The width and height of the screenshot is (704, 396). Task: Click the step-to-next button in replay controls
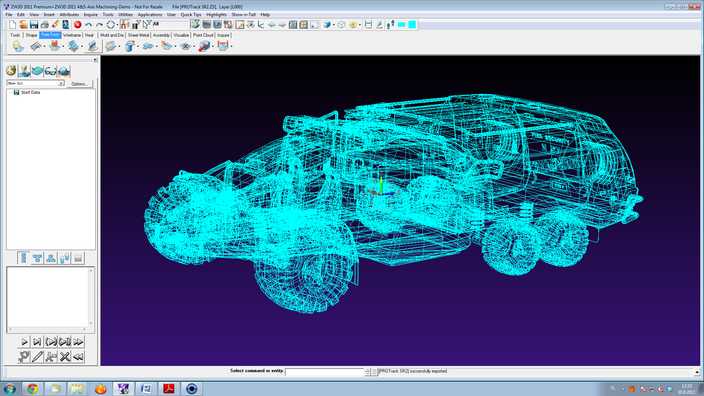pyautogui.click(x=37, y=342)
